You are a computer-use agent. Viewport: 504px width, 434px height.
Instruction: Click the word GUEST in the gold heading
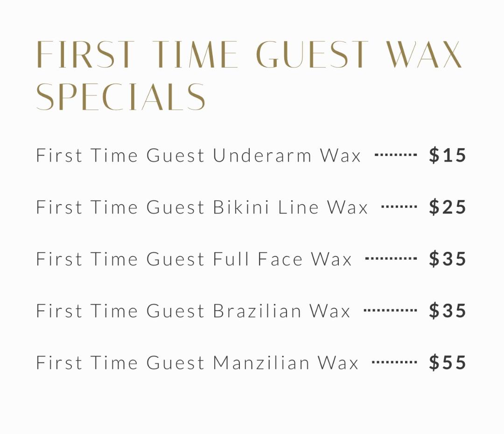(312, 54)
